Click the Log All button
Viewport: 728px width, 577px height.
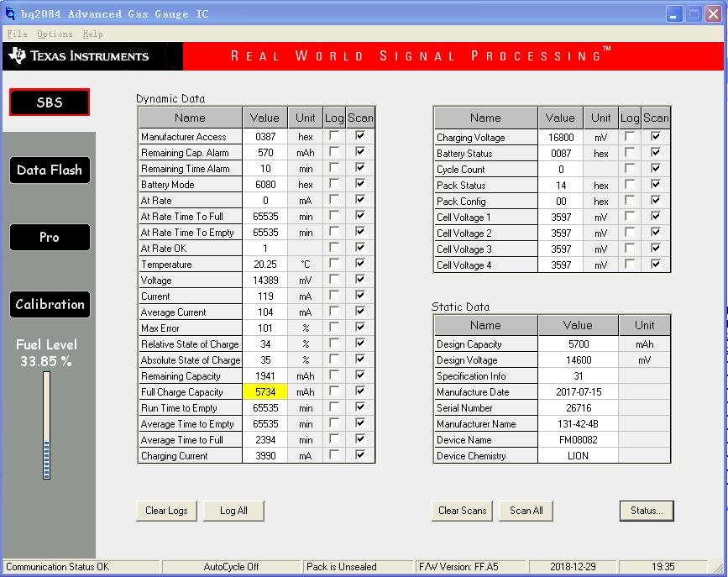[x=233, y=511]
